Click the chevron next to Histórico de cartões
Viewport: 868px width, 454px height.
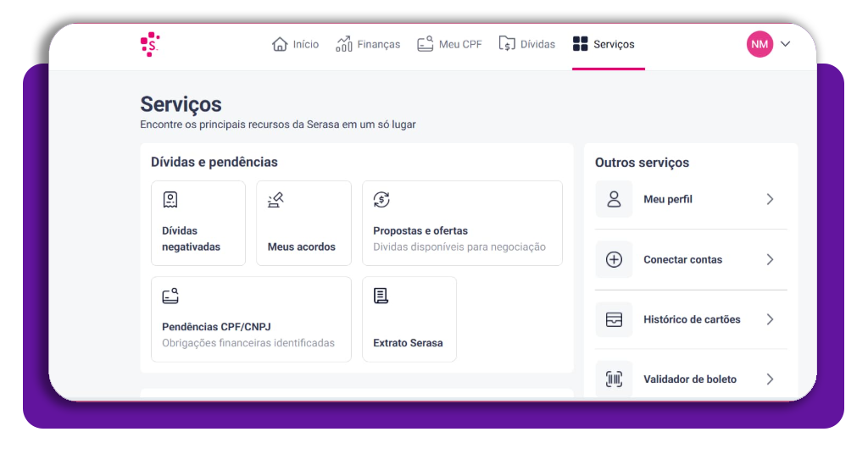770,319
